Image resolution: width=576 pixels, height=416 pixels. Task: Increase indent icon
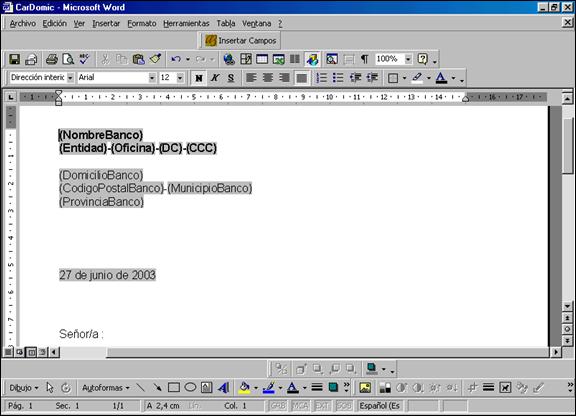pos(372,78)
